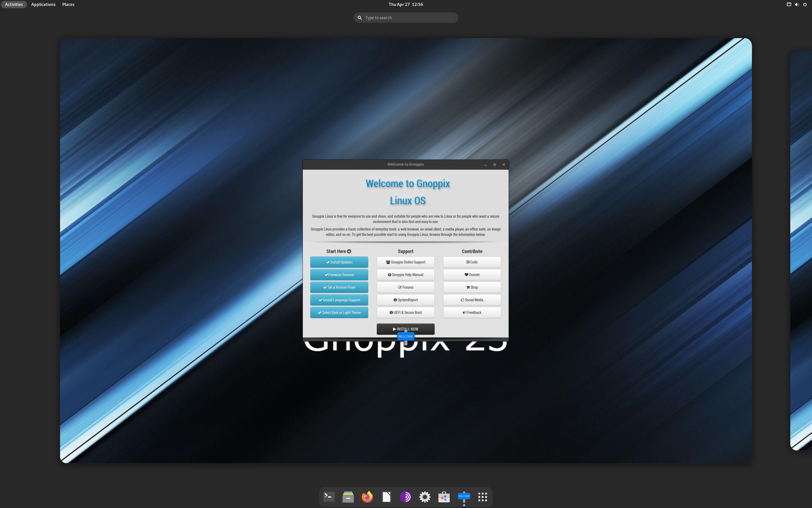Minimize the Welcome to Gnoppix window
Viewport: 812px width, 508px height.
click(x=485, y=165)
